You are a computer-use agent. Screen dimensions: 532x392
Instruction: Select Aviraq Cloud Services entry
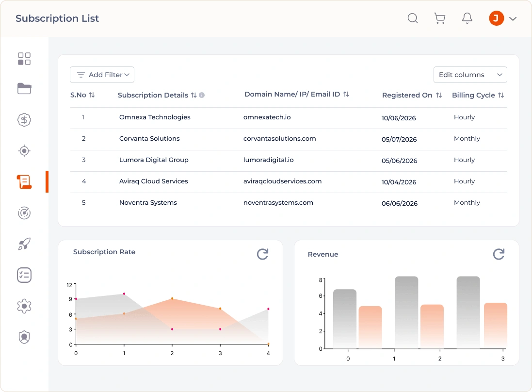point(153,181)
